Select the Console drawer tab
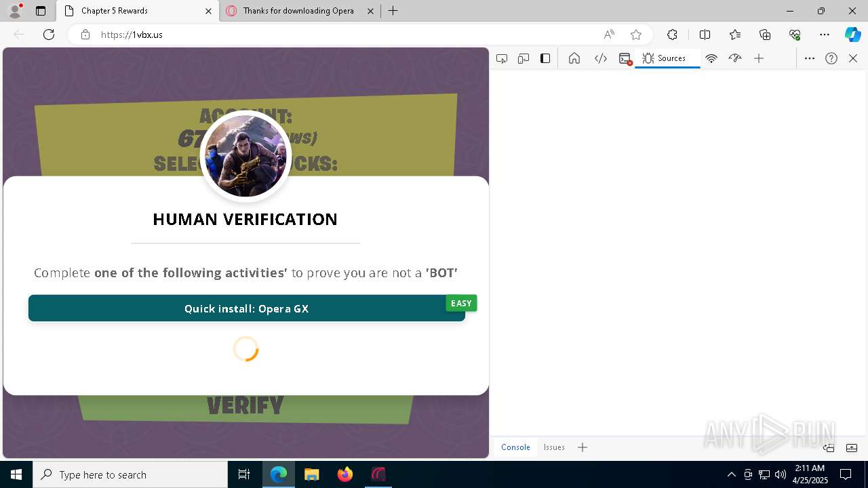Image resolution: width=868 pixels, height=488 pixels. (515, 447)
